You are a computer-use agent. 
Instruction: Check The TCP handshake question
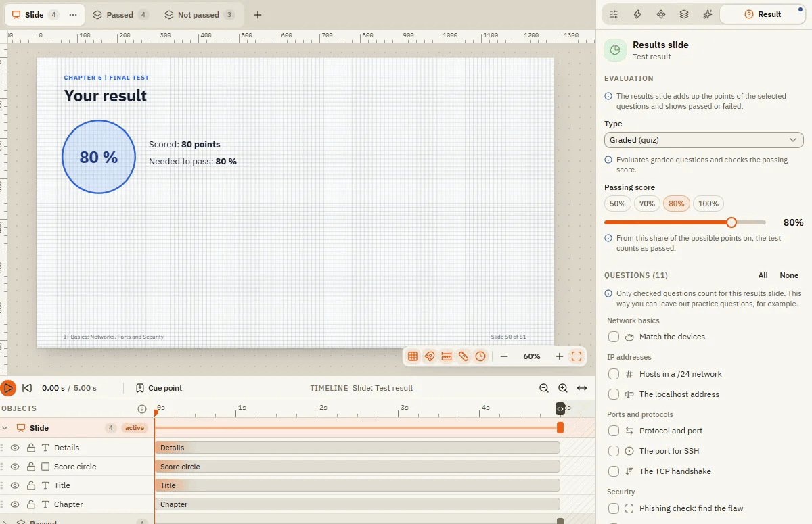[614, 471]
